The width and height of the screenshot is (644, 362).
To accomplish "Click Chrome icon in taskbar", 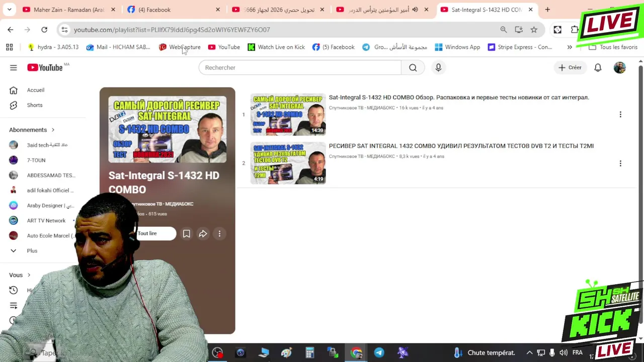I will pyautogui.click(x=356, y=353).
